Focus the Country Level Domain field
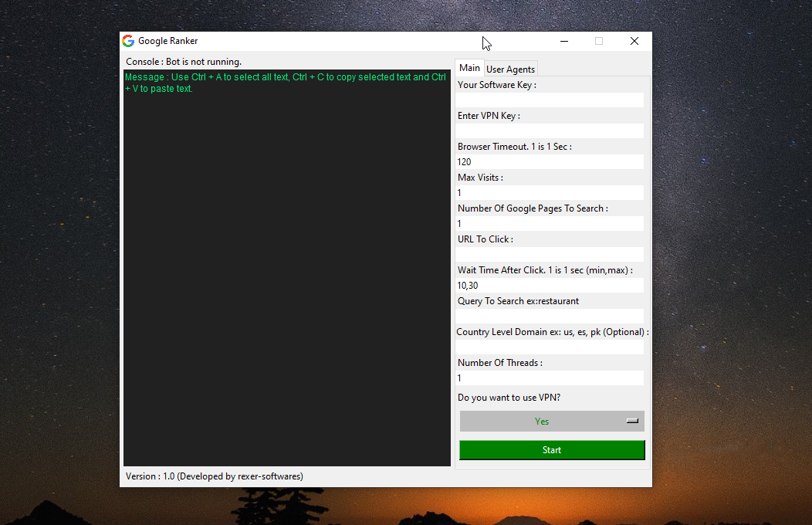 [550, 347]
